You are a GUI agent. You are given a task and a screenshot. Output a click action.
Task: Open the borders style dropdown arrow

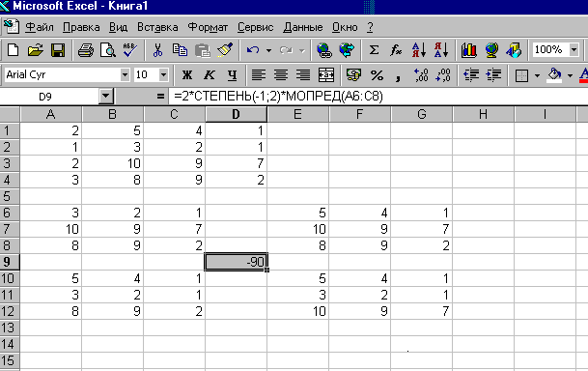click(537, 75)
